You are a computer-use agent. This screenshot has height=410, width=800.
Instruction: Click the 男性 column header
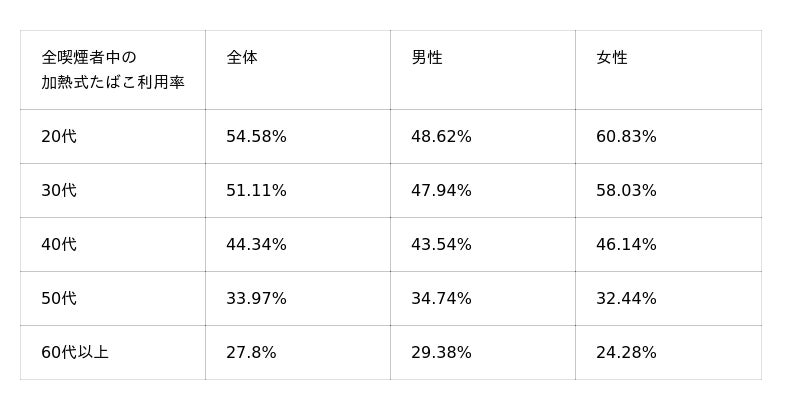pos(427,58)
